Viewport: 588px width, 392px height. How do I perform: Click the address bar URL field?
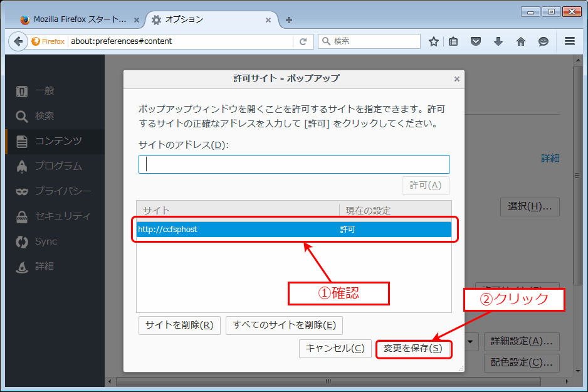[x=181, y=41]
